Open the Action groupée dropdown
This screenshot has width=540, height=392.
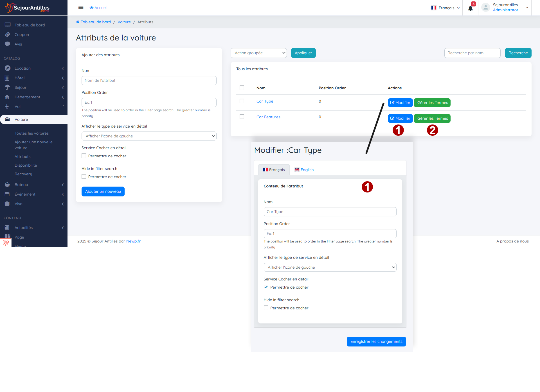[258, 53]
